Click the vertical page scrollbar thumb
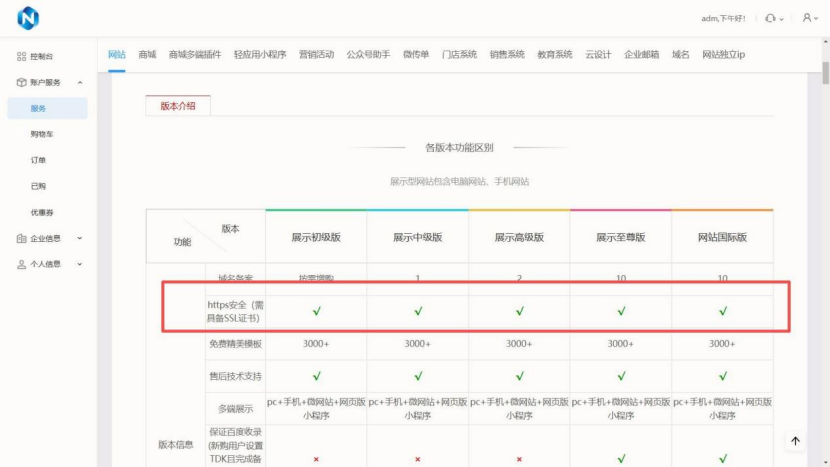Screen dimensions: 830x467 pyautogui.click(x=824, y=75)
